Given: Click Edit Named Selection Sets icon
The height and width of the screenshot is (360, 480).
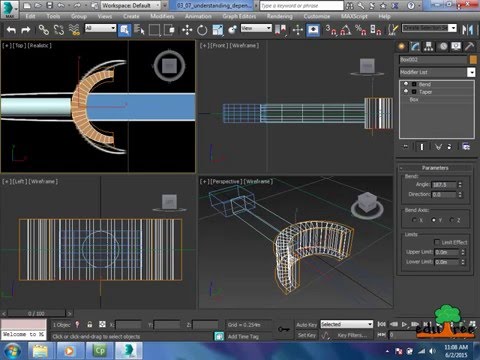Looking at the screenshot, I should tap(393, 30).
